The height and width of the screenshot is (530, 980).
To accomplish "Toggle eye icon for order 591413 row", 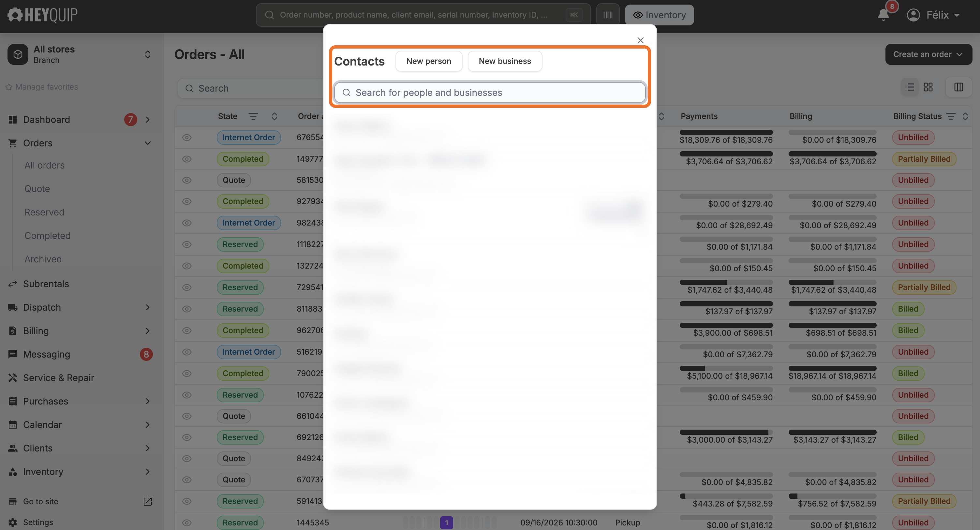I will point(186,501).
